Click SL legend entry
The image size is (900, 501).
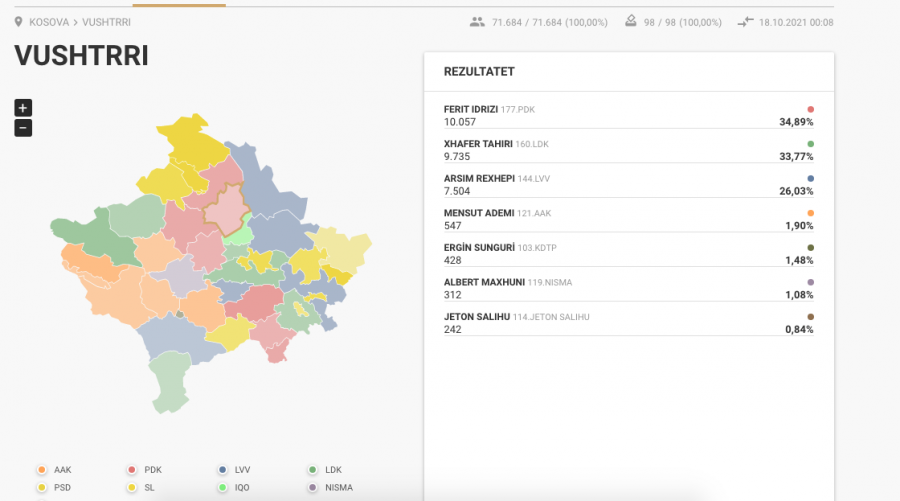141,487
